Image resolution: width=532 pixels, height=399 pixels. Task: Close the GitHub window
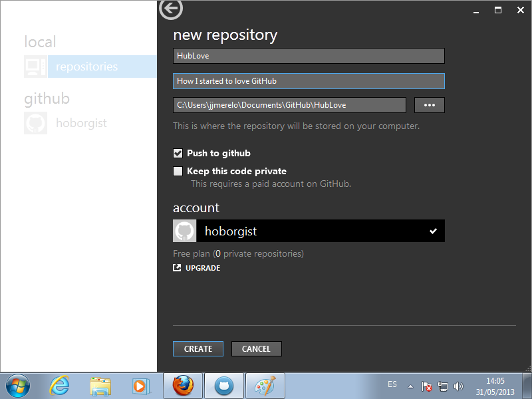coord(521,10)
